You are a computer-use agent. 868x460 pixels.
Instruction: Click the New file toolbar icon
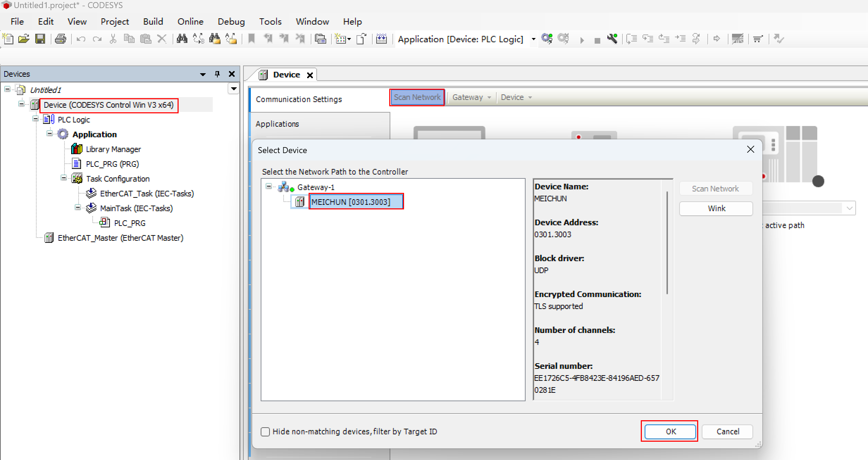8,39
